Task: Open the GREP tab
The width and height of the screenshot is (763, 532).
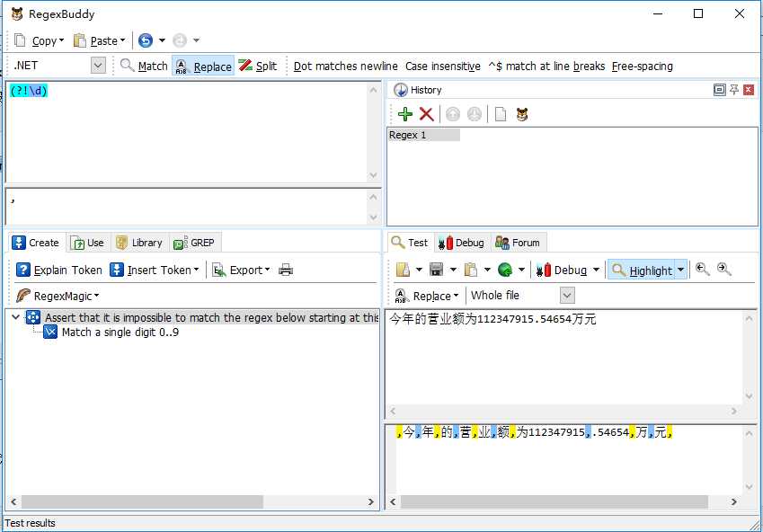Action: [195, 243]
